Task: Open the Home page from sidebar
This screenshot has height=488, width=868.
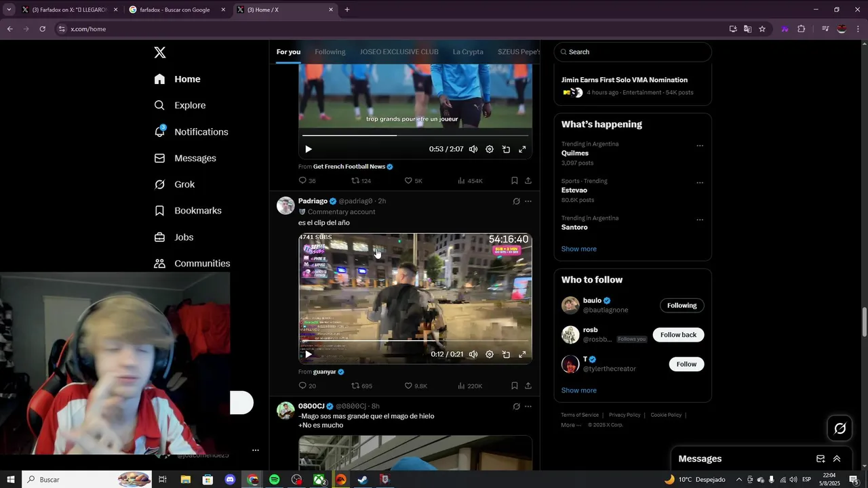Action: point(178,79)
